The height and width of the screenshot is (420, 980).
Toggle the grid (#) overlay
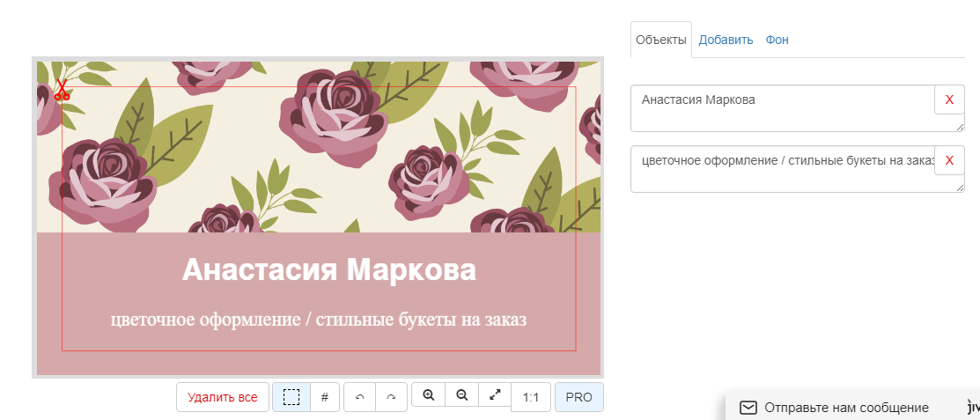(x=324, y=397)
